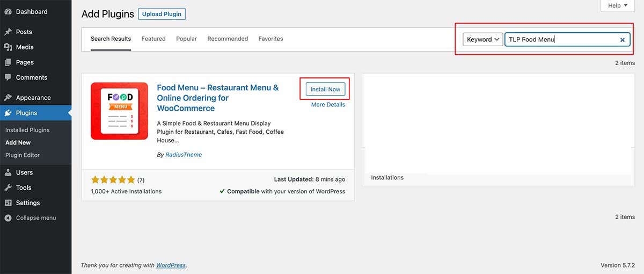644x274 pixels.
Task: Click the Comments bubble icon
Action: pos(8,77)
